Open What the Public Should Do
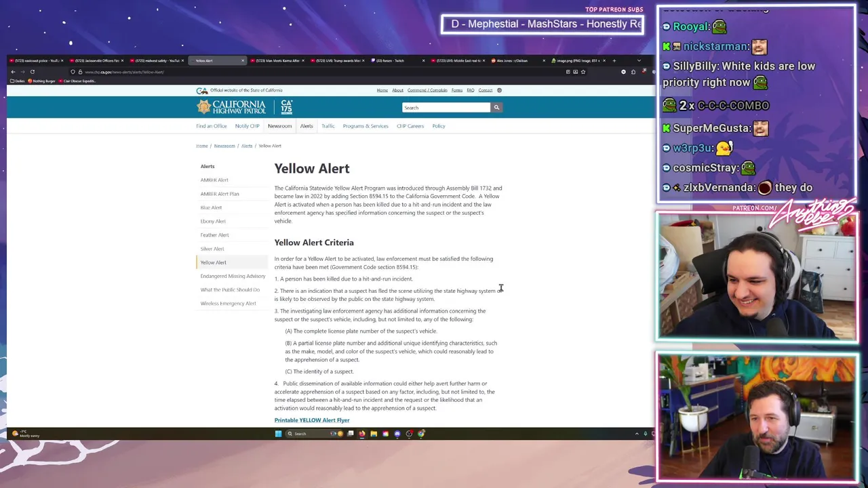The width and height of the screenshot is (868, 488). click(x=230, y=290)
